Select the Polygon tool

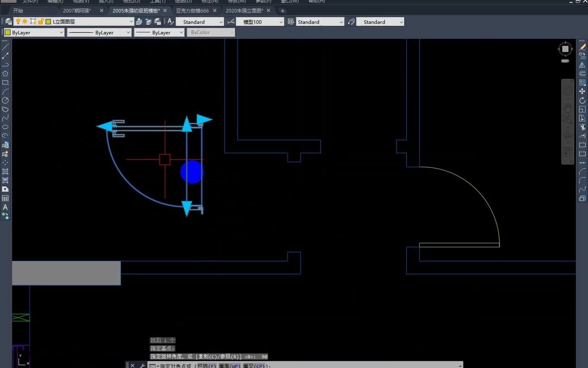click(5, 74)
